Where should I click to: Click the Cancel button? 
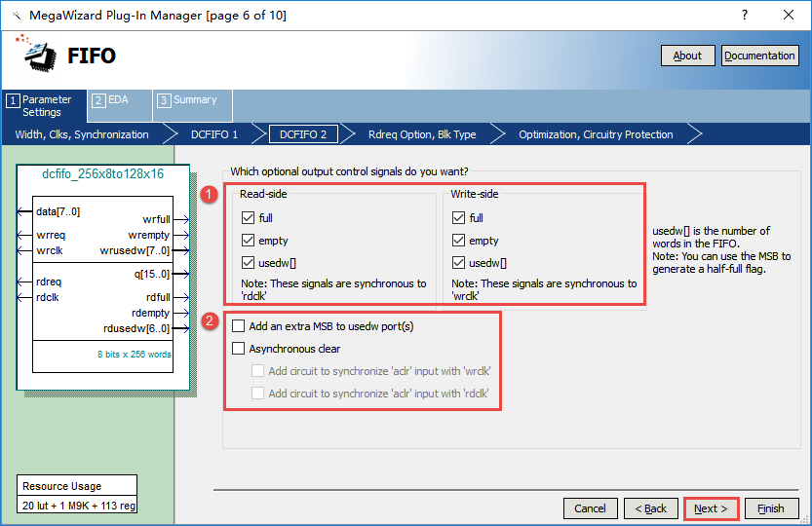click(591, 508)
